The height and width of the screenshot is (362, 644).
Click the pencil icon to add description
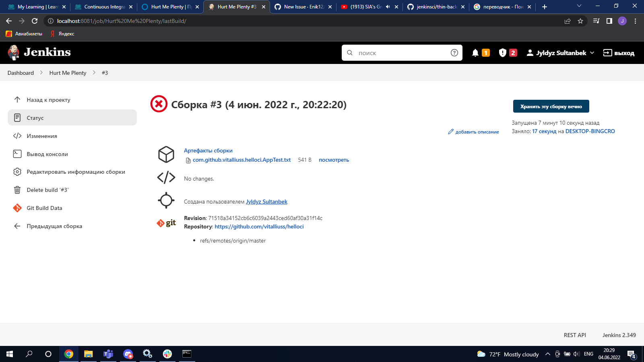point(451,132)
